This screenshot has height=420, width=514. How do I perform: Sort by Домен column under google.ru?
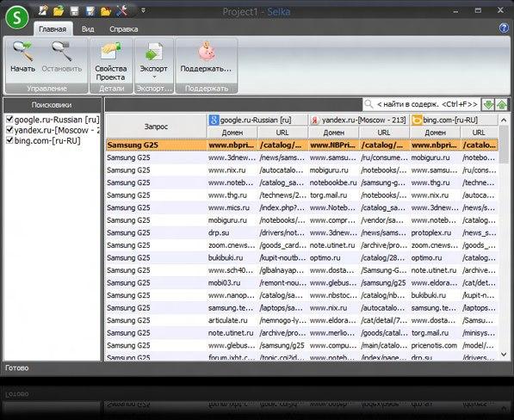point(232,133)
